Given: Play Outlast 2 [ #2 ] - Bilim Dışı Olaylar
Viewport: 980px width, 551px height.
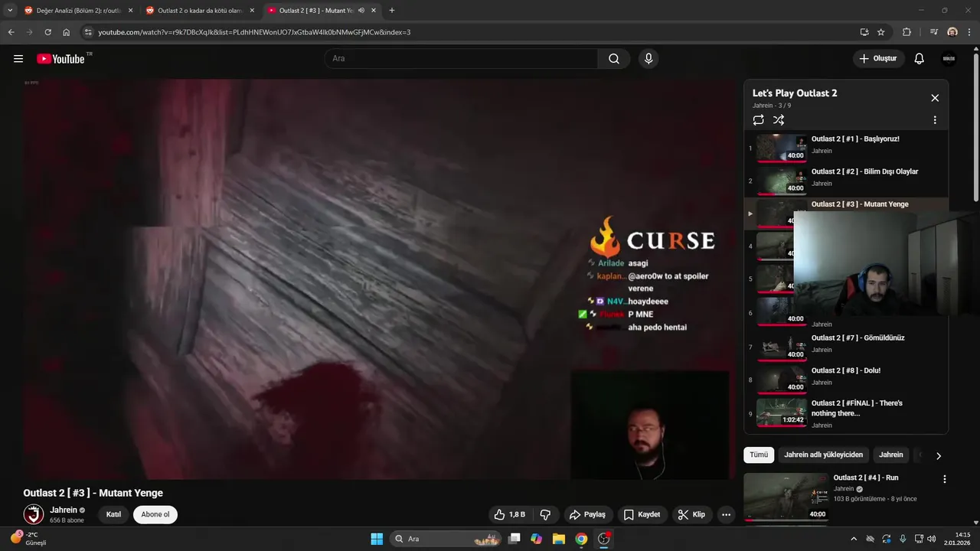Looking at the screenshot, I should click(864, 171).
